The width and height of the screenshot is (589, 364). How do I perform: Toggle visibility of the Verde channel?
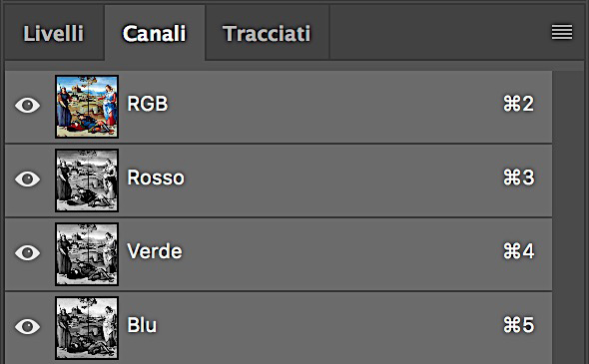point(27,252)
